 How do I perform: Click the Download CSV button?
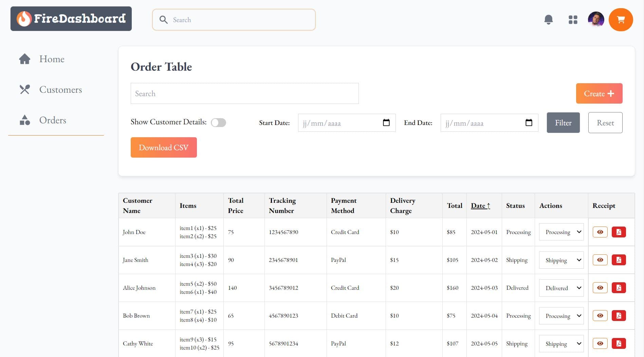coord(164,147)
